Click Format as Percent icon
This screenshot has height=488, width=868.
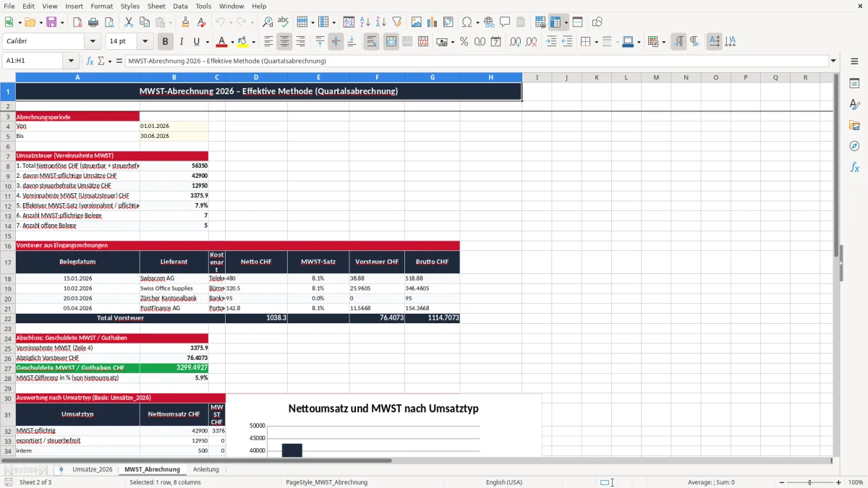(464, 42)
